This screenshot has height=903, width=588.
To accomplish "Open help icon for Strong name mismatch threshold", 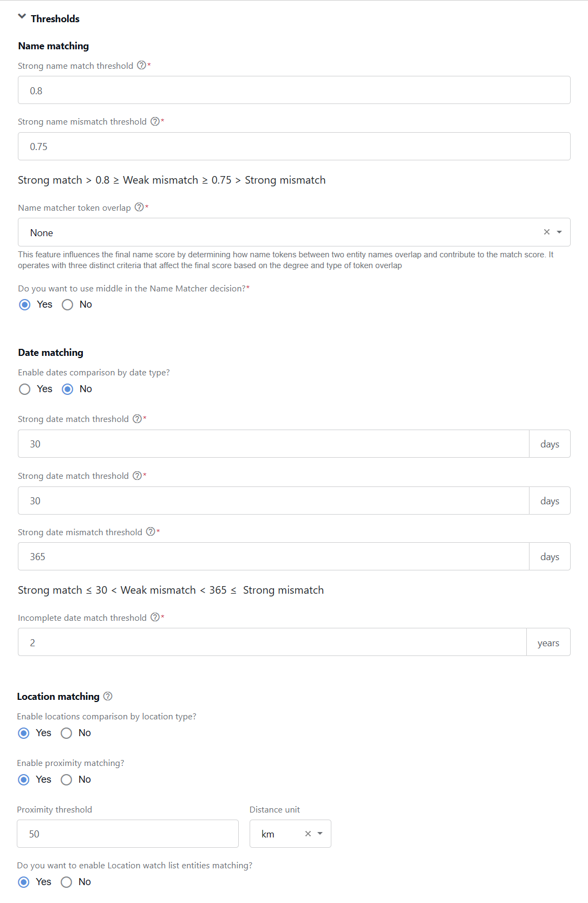I will coord(155,121).
